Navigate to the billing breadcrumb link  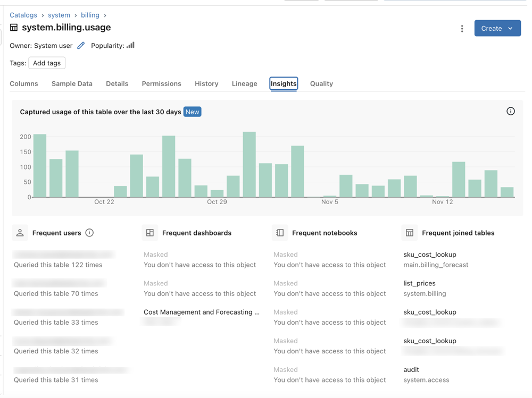90,15
